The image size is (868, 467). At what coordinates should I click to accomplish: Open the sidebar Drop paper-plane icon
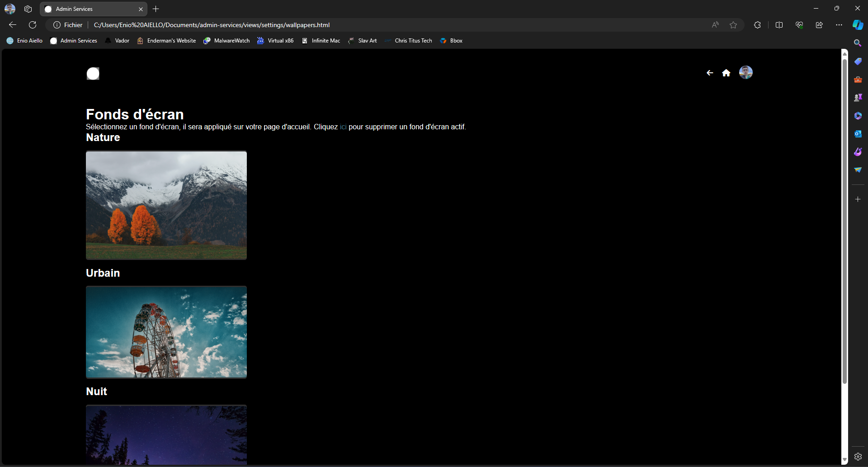click(x=858, y=170)
